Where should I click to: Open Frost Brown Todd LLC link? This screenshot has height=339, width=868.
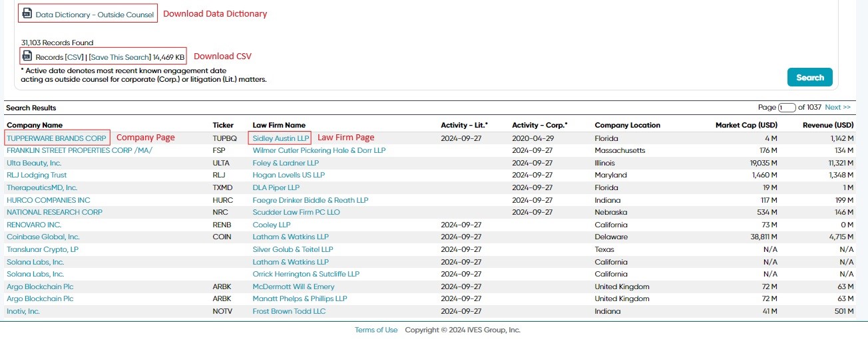pyautogui.click(x=289, y=311)
